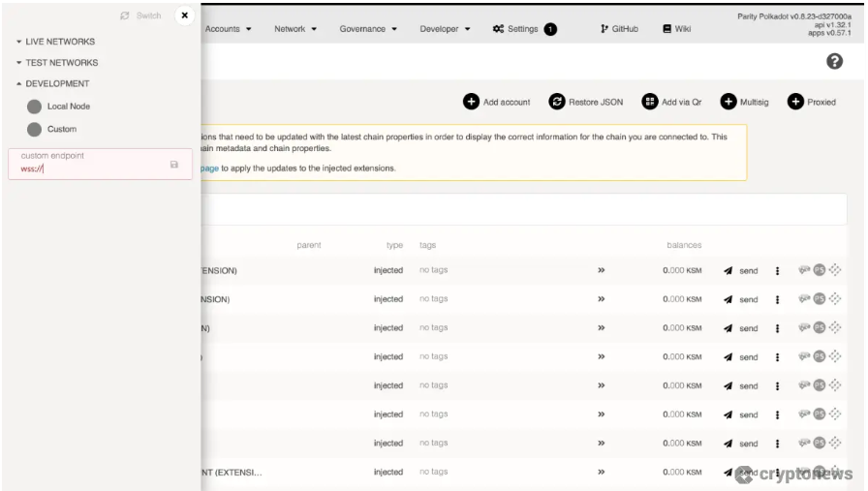Open more options menu in sixth row
Screen dimensions: 868x491
point(777,414)
